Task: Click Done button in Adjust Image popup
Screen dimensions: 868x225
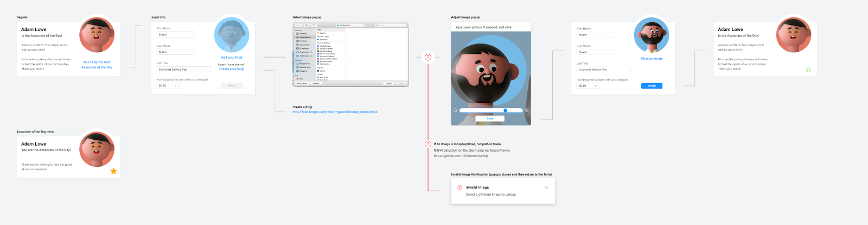Action: (x=490, y=118)
